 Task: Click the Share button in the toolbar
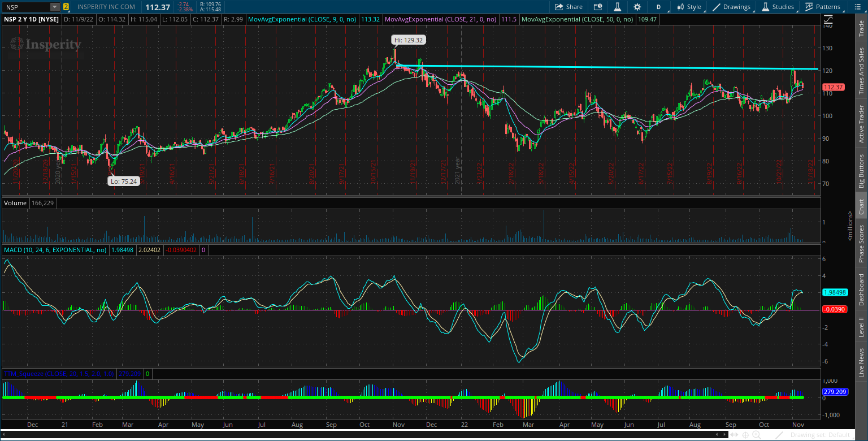click(568, 7)
